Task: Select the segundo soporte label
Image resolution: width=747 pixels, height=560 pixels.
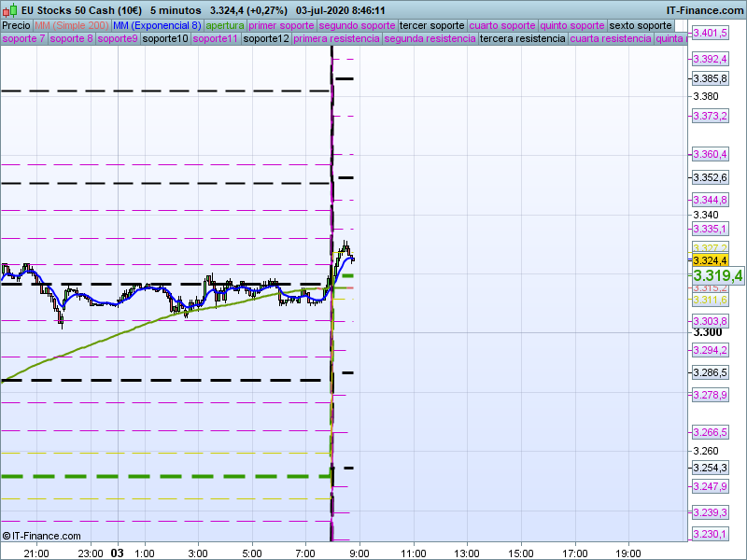Action: (x=358, y=25)
